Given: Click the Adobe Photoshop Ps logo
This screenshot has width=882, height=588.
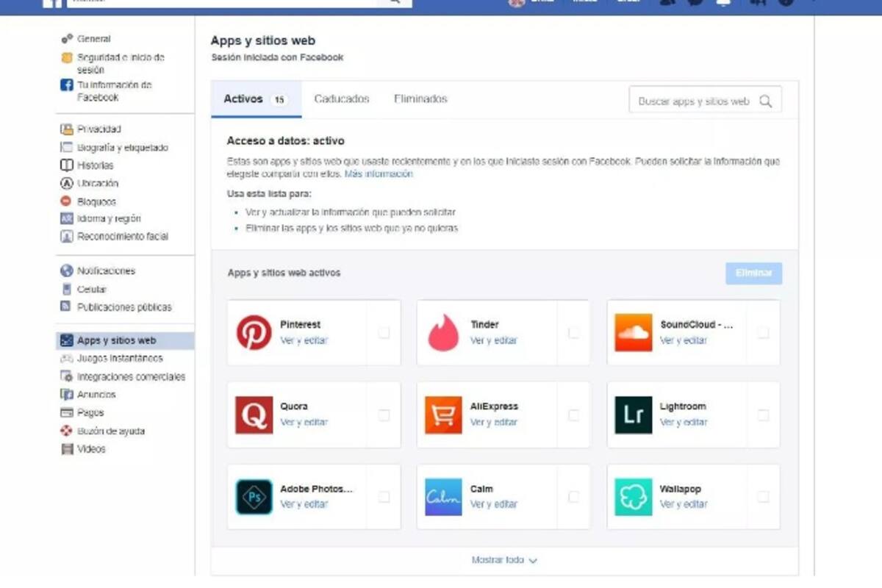Looking at the screenshot, I should 254,498.
